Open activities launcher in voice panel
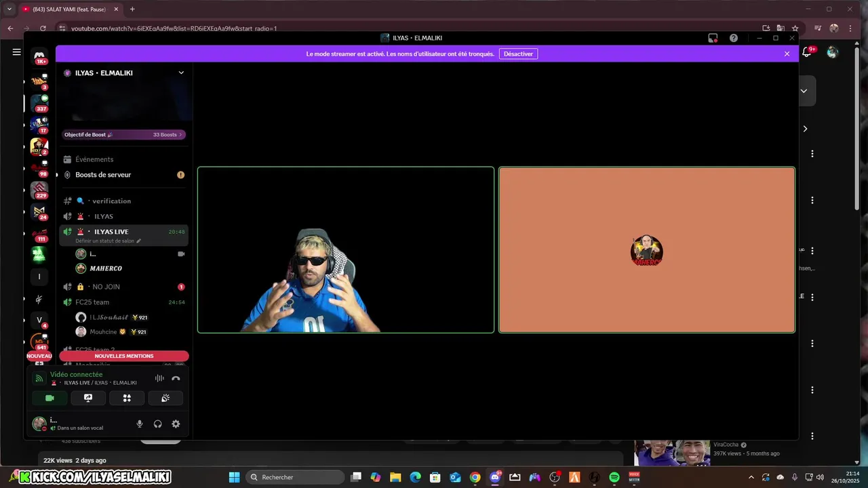The image size is (868, 488). pyautogui.click(x=127, y=398)
